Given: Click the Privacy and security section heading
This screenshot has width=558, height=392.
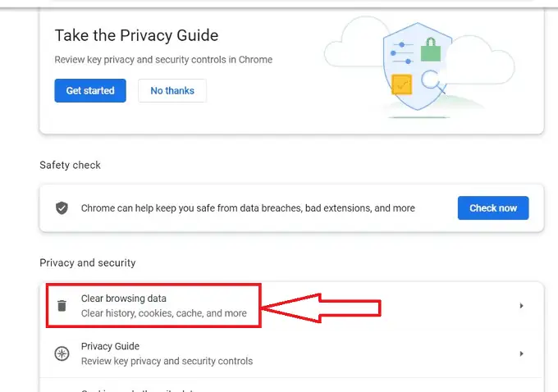Looking at the screenshot, I should 88,262.
